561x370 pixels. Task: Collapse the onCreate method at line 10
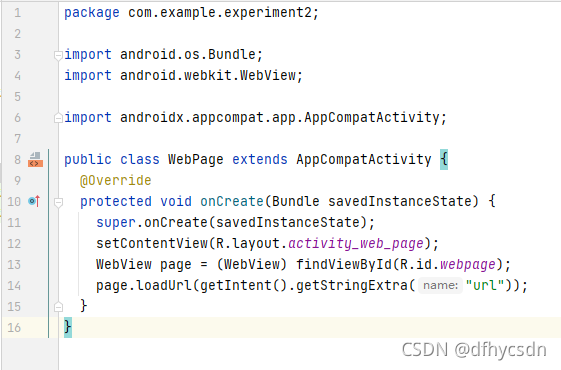pyautogui.click(x=58, y=203)
